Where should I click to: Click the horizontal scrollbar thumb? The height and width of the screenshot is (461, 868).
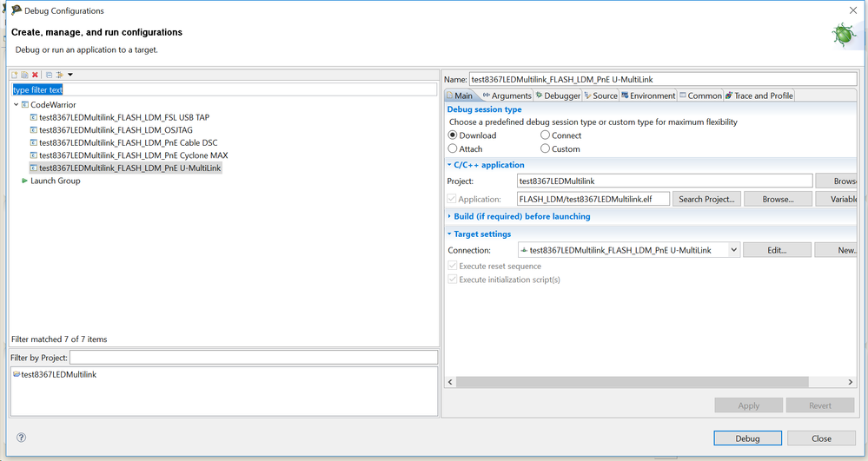(632, 382)
